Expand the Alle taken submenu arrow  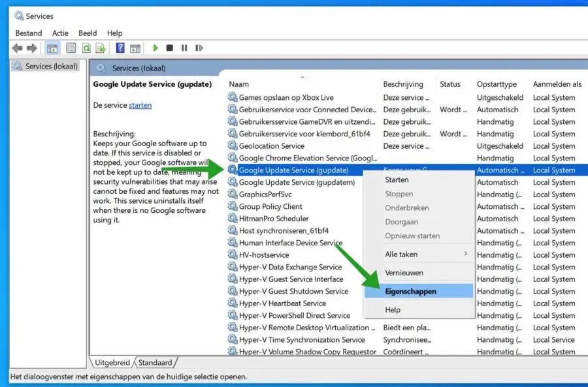pyautogui.click(x=465, y=254)
